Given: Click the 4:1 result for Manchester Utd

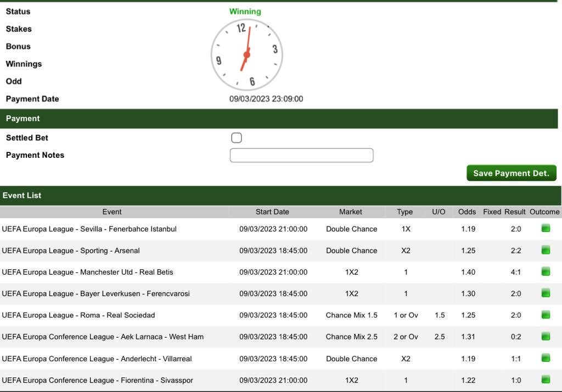Looking at the screenshot, I should point(516,272).
